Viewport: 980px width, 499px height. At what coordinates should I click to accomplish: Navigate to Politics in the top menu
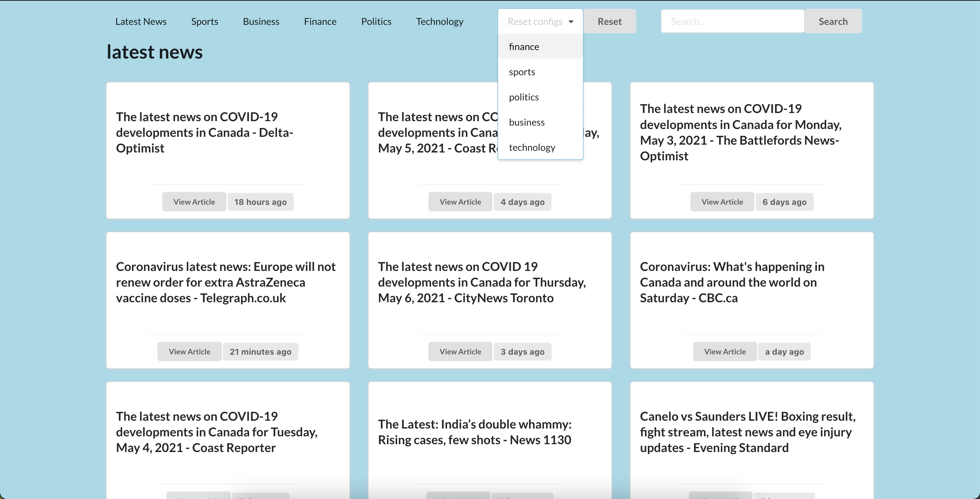pos(376,21)
